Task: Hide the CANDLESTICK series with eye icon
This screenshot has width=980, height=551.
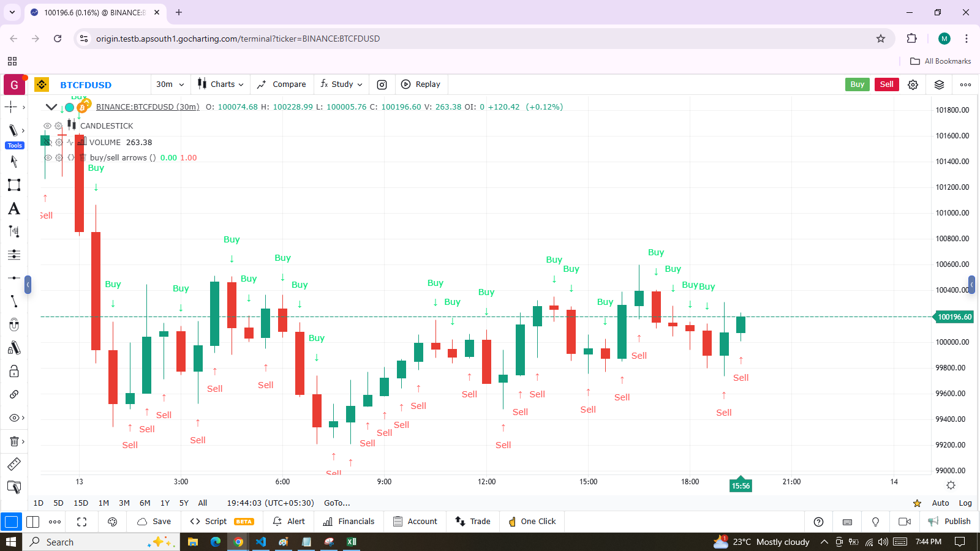Action: 47,126
